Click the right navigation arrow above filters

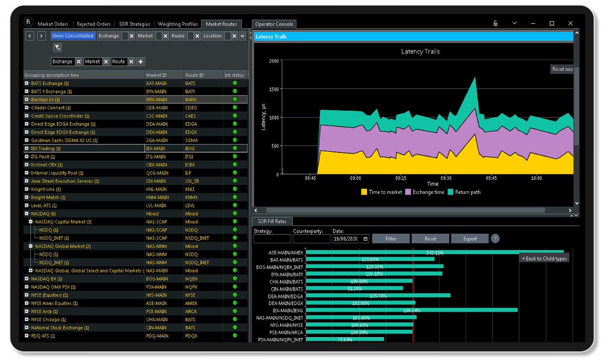point(40,36)
